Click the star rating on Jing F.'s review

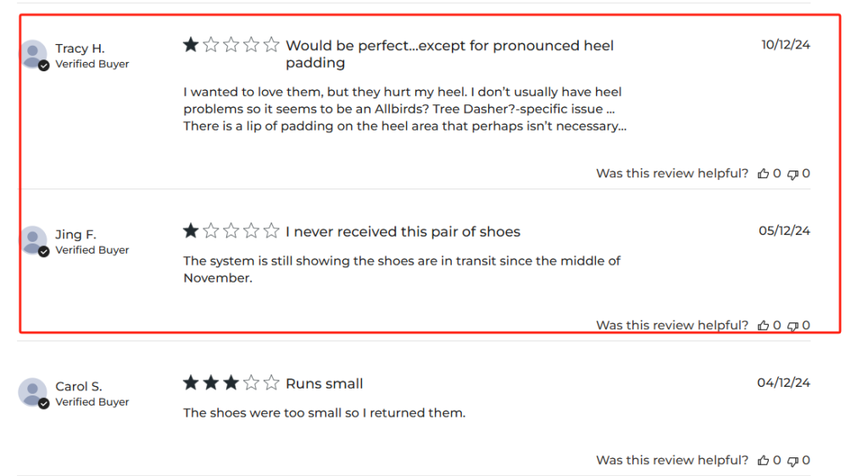pos(231,231)
